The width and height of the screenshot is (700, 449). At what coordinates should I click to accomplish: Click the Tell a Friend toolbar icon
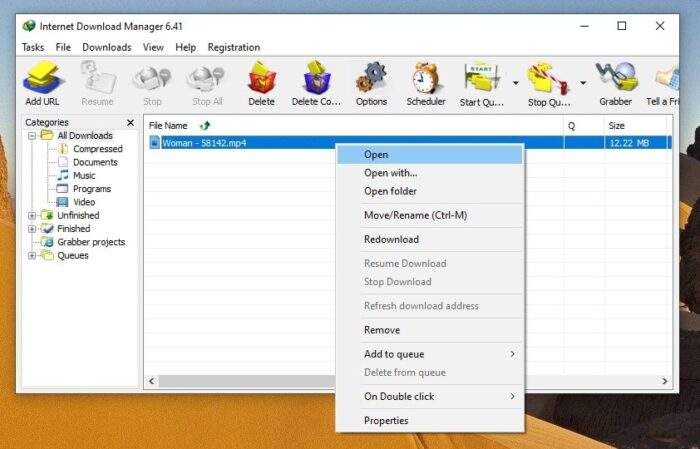667,78
